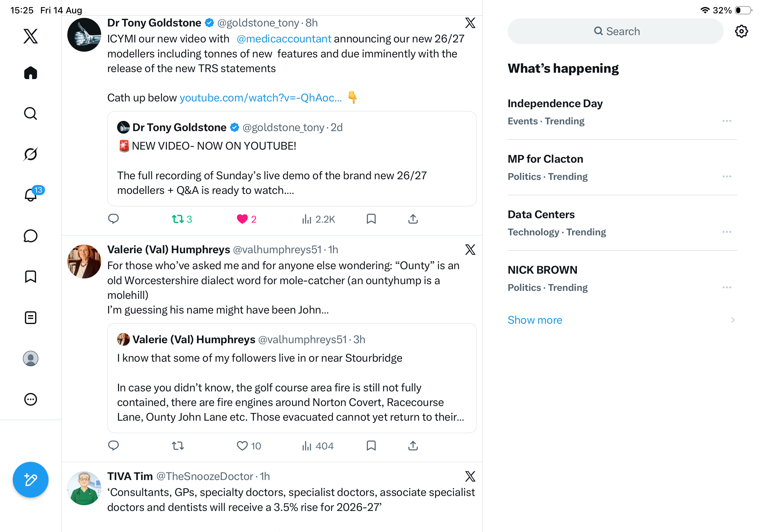Open the Bookmarks icon in sidebar
The width and height of the screenshot is (762, 532).
click(x=31, y=277)
